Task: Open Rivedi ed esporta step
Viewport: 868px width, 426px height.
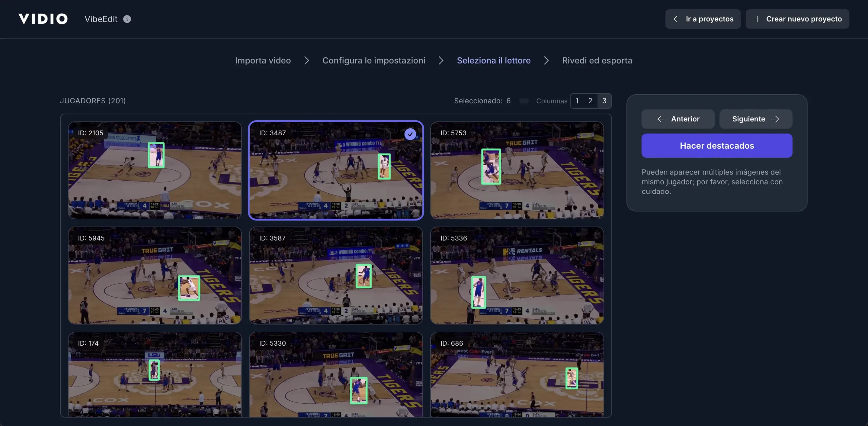Action: [x=597, y=60]
